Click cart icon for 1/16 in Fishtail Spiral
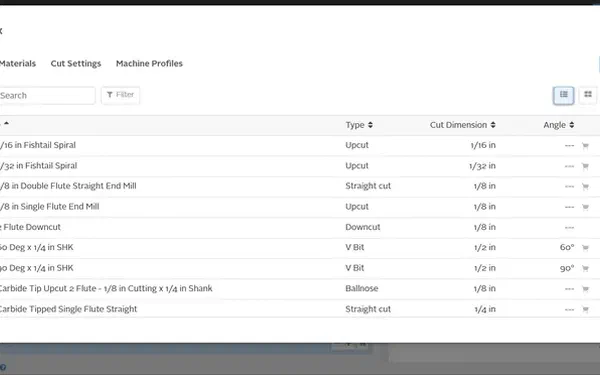600x375 pixels. coord(585,146)
